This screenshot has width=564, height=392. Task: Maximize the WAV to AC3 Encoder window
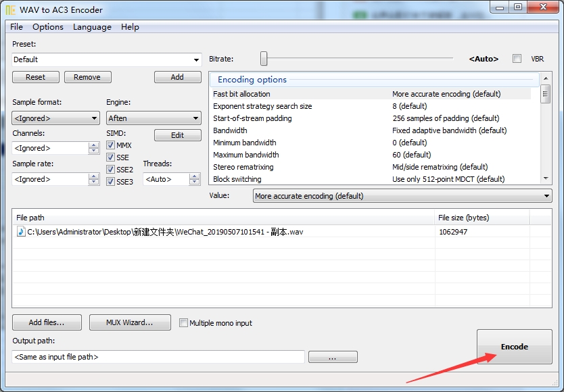(518, 7)
